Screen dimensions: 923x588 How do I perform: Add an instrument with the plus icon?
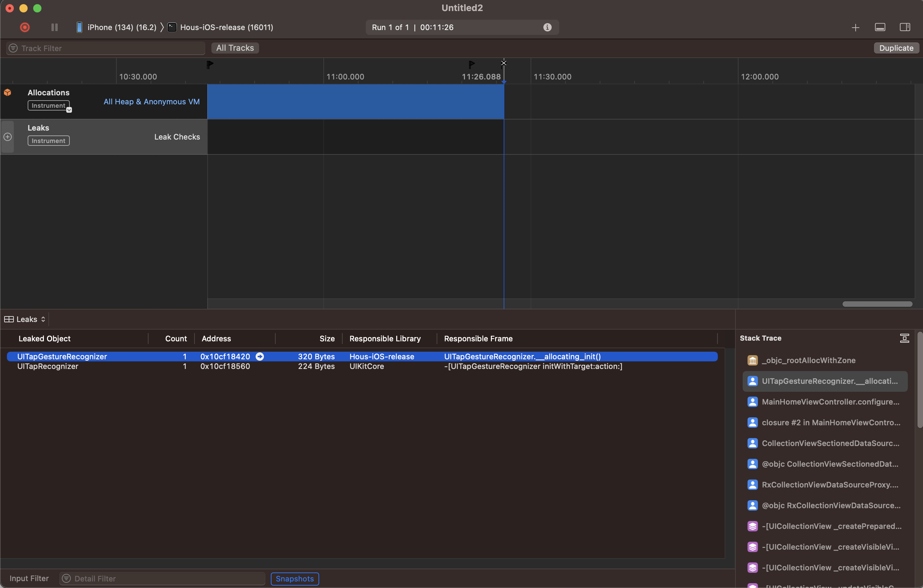pyautogui.click(x=855, y=28)
